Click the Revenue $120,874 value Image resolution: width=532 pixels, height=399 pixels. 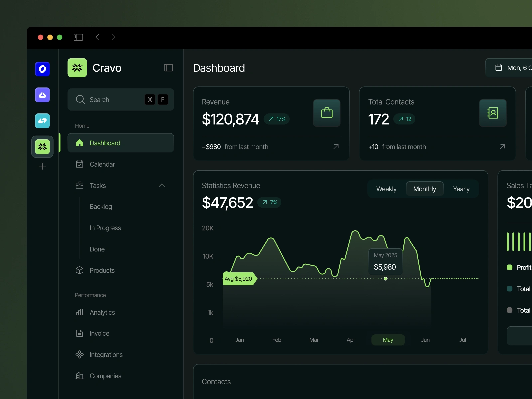(x=231, y=119)
